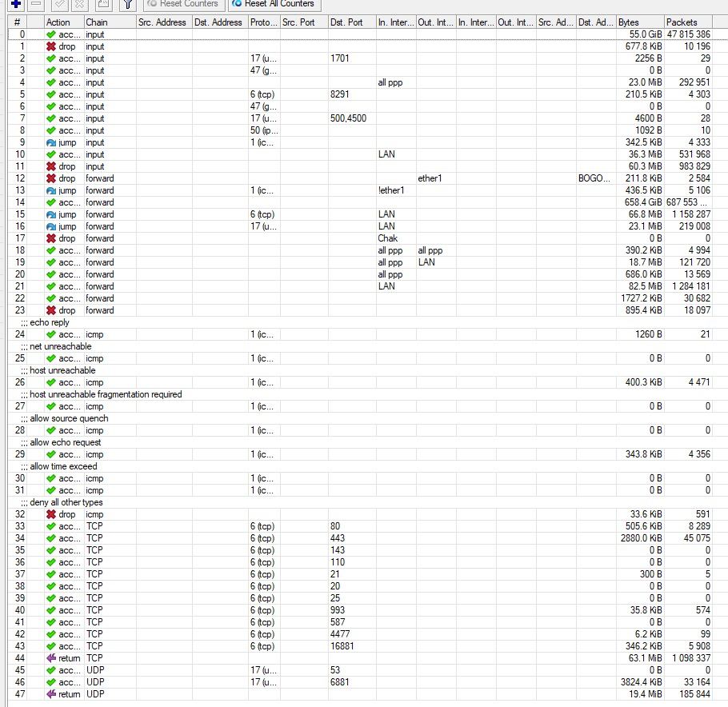
Task: Click BOGO... address list of rule 12
Action: (x=594, y=178)
